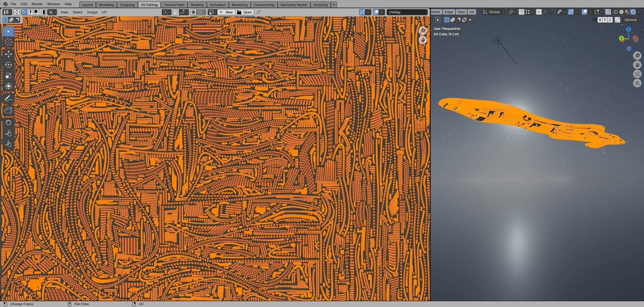This screenshot has height=307, width=644.
Task: Click the pan hand icon in UV editor
Action: pyautogui.click(x=423, y=40)
